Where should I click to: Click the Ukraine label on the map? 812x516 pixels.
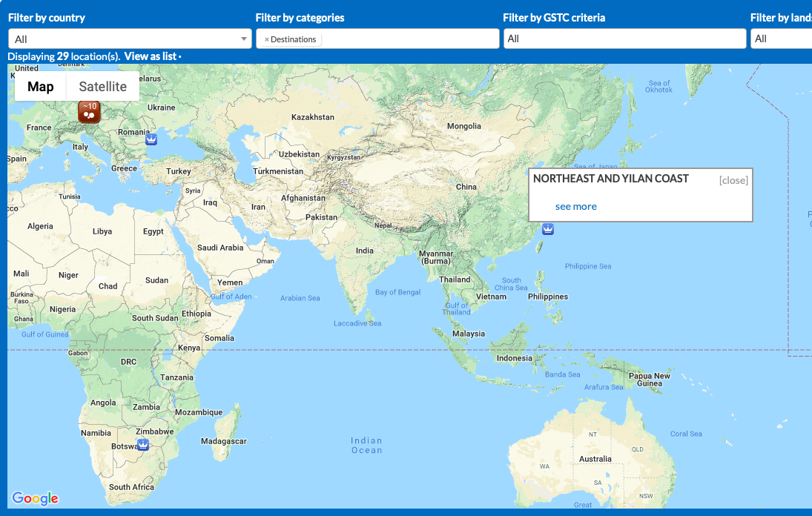click(161, 107)
